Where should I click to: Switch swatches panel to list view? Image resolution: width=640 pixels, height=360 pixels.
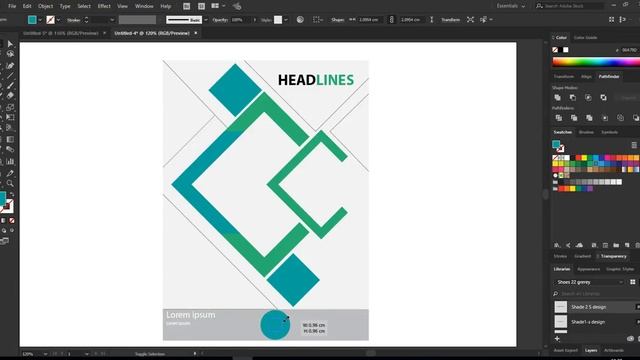click(634, 145)
